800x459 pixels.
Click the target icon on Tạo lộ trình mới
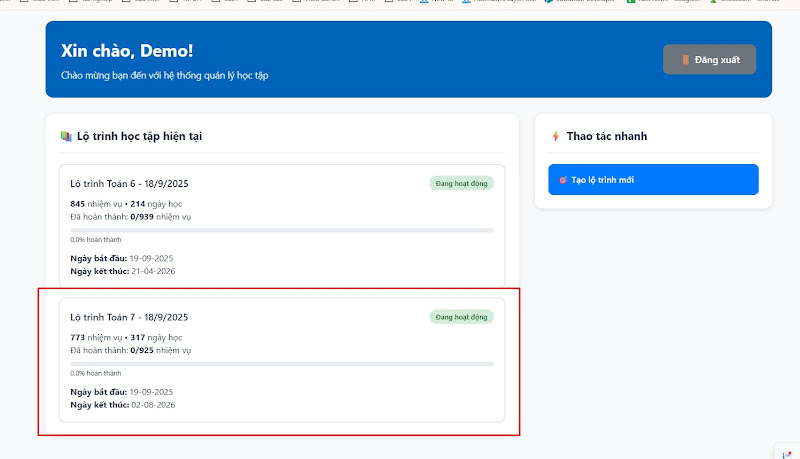(562, 180)
